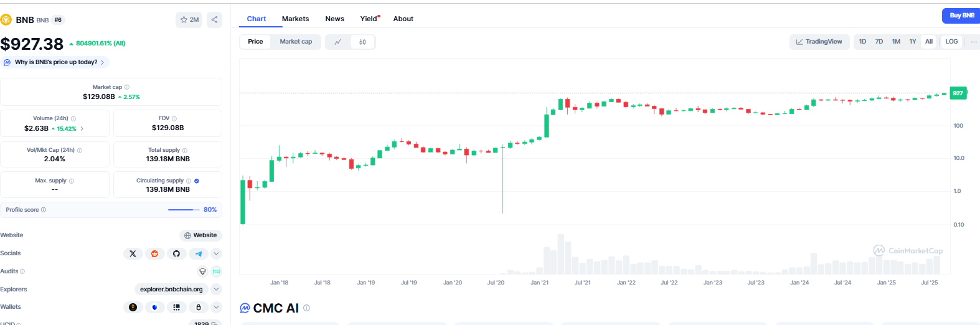Expand more Wallets options
The height and width of the screenshot is (325, 980).
[x=216, y=307]
